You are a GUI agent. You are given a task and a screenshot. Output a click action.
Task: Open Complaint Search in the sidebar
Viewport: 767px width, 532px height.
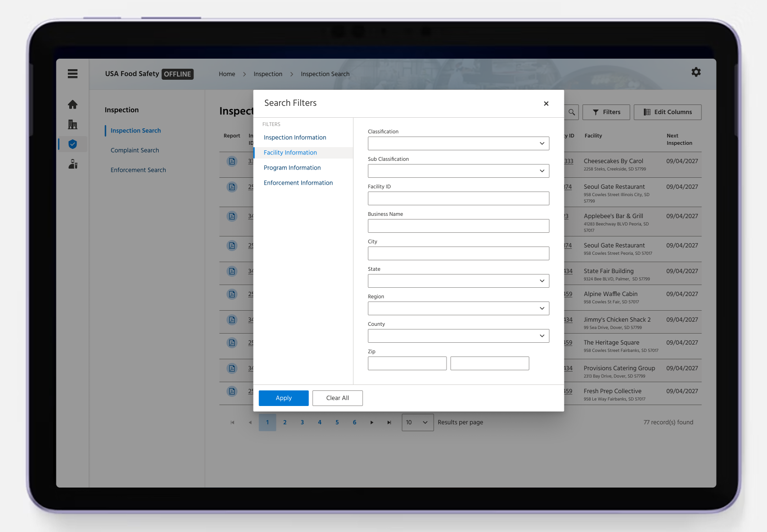click(x=135, y=150)
